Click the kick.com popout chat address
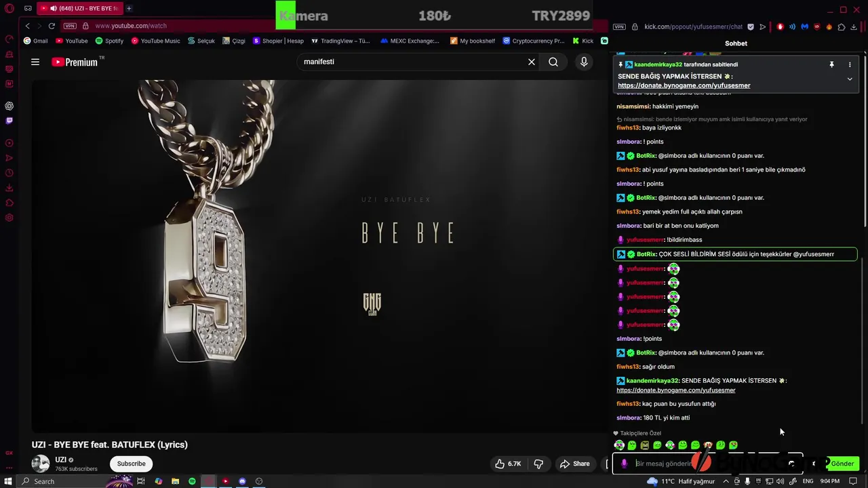Image resolution: width=868 pixels, height=488 pixels. click(693, 26)
